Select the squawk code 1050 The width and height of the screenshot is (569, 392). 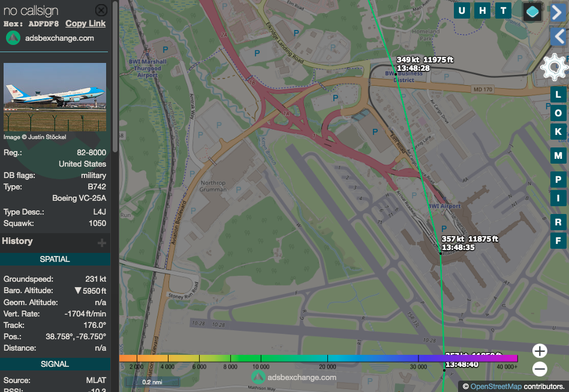(x=98, y=224)
